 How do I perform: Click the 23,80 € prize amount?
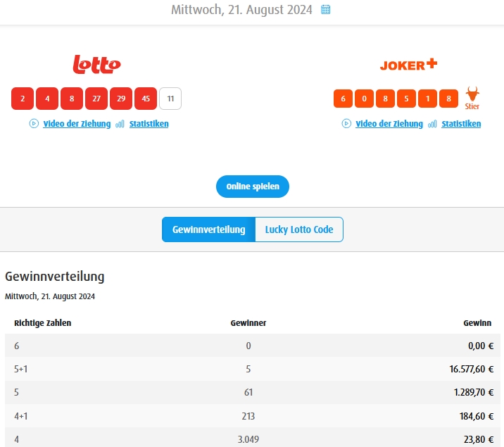click(479, 439)
